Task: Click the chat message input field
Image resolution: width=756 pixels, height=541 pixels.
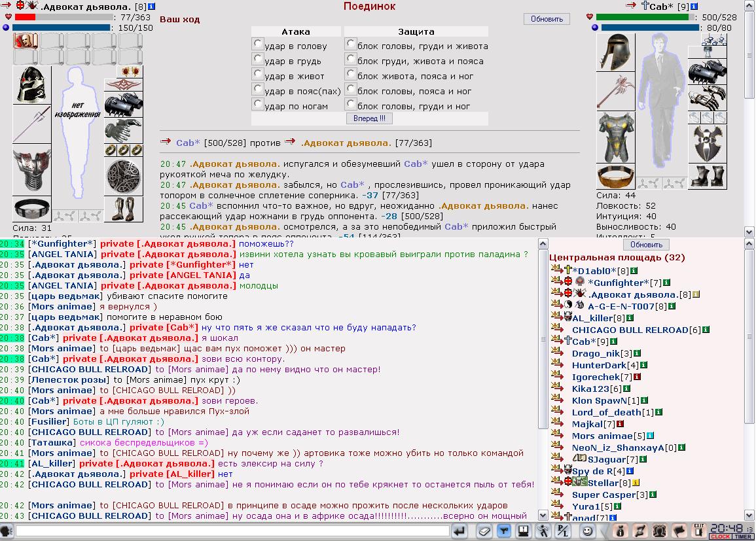Action: (x=232, y=531)
